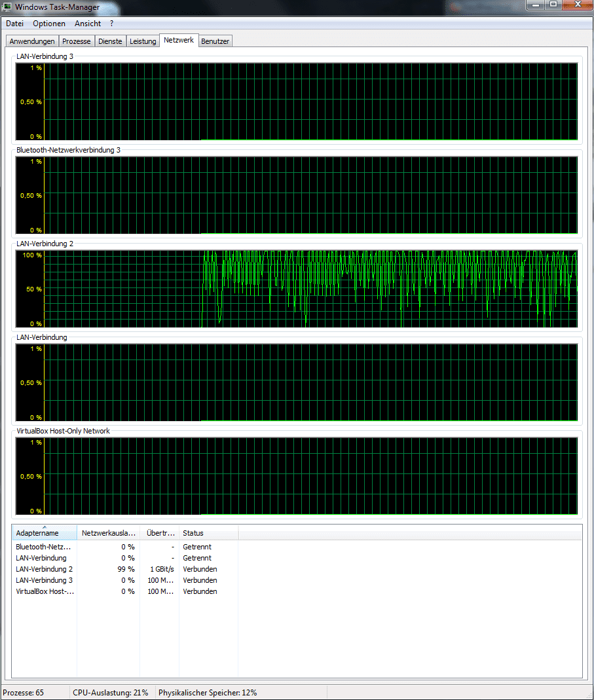Select the Netzwerk tab
This screenshot has width=594, height=700.
[179, 40]
